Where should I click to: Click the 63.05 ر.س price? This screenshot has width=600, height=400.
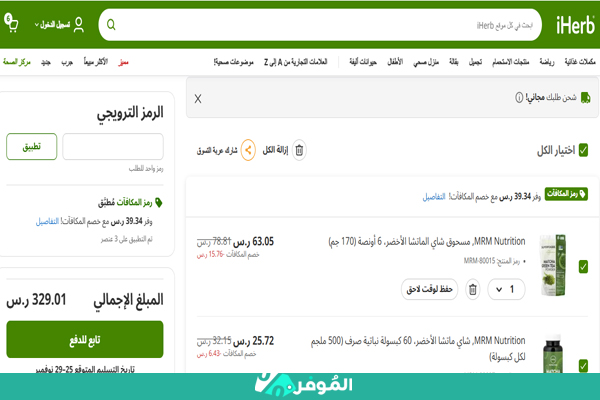(253, 242)
